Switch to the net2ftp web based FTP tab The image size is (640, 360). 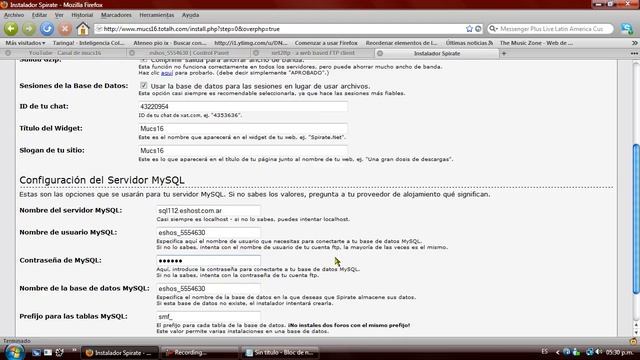coord(313,53)
